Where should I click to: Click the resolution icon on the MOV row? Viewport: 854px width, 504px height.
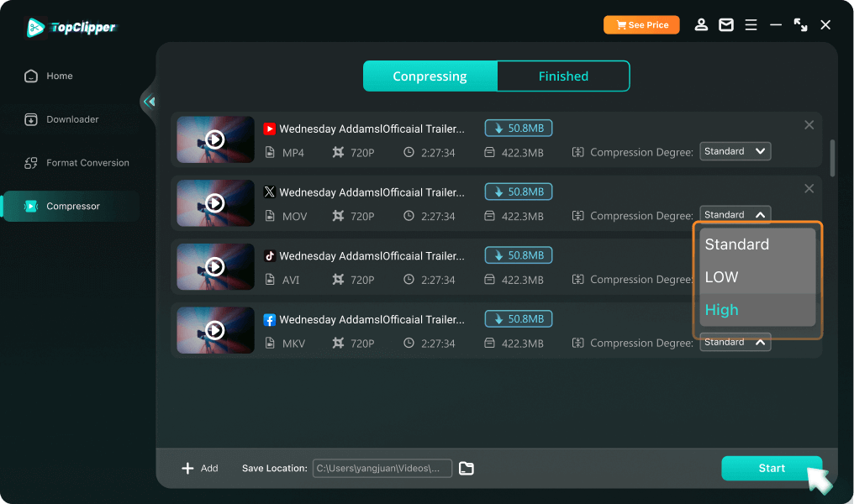338,216
